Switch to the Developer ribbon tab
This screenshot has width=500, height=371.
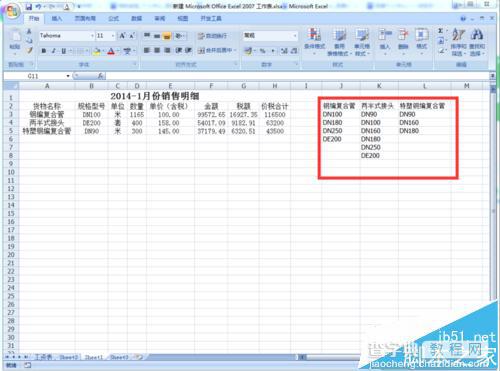pyautogui.click(x=211, y=19)
